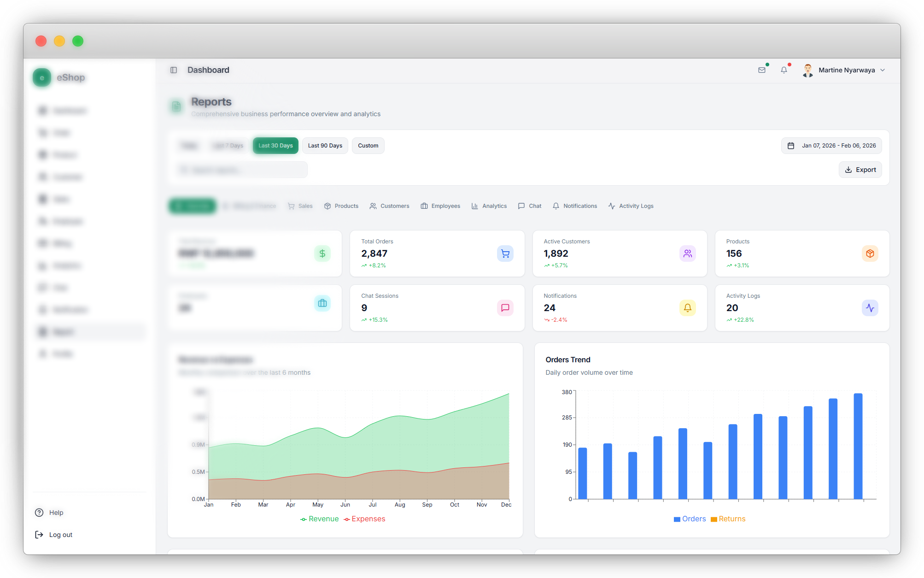
Task: Toggle the sidebar panel icon
Action: click(174, 70)
